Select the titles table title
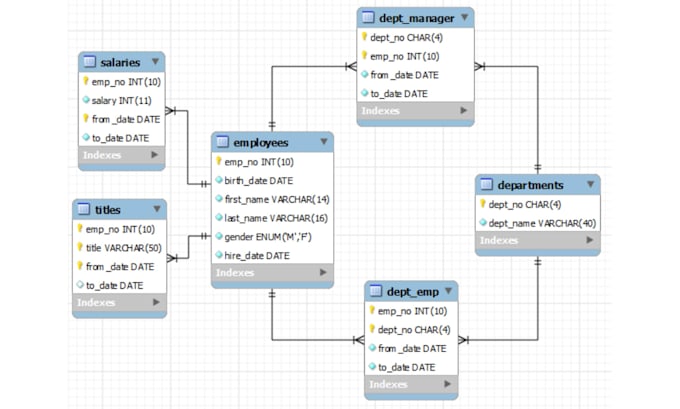This screenshot has height=409, width=680. 108,210
